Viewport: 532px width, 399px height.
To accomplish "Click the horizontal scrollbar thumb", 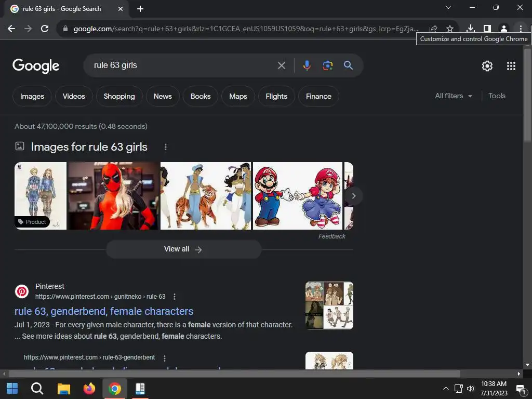I will tap(234, 374).
